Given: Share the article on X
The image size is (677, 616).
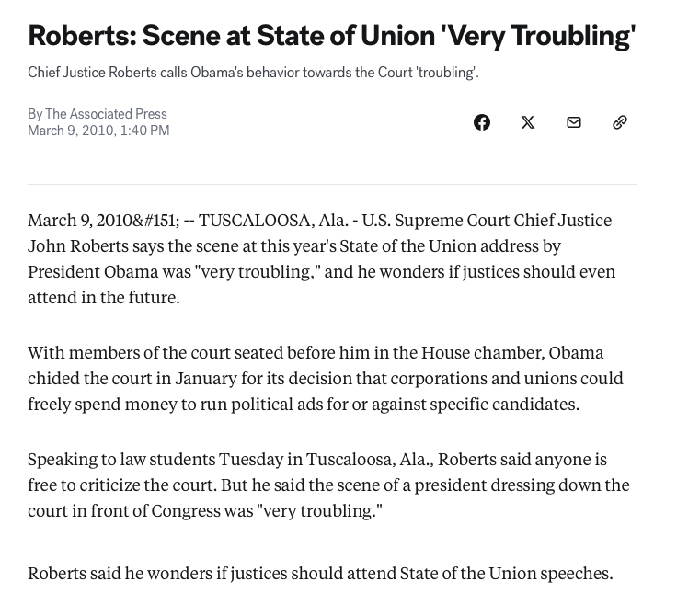Looking at the screenshot, I should (528, 122).
